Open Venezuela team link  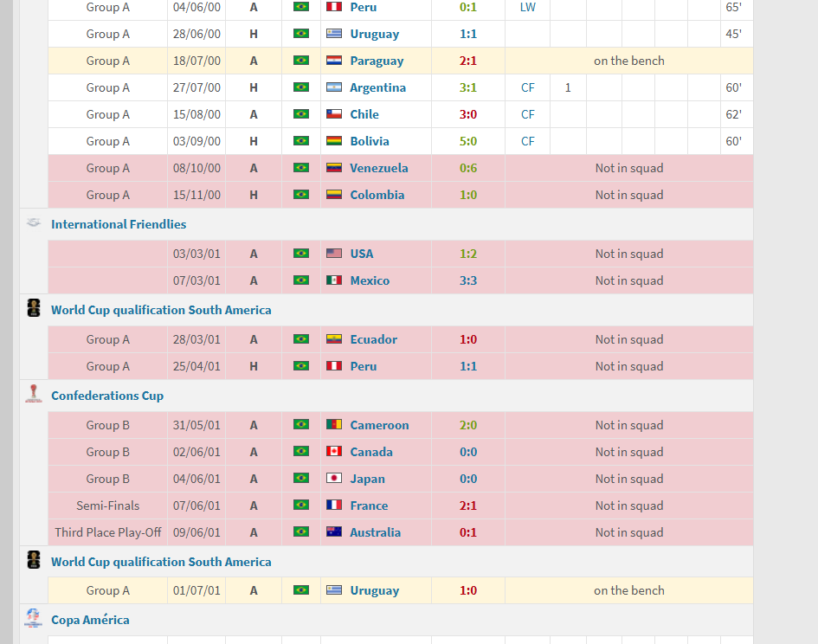coord(379,168)
